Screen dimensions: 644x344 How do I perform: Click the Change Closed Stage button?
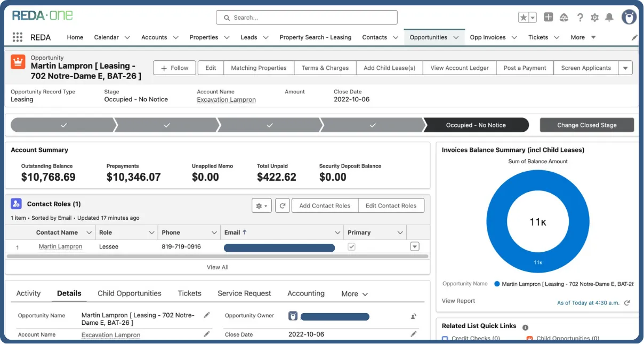coord(586,125)
